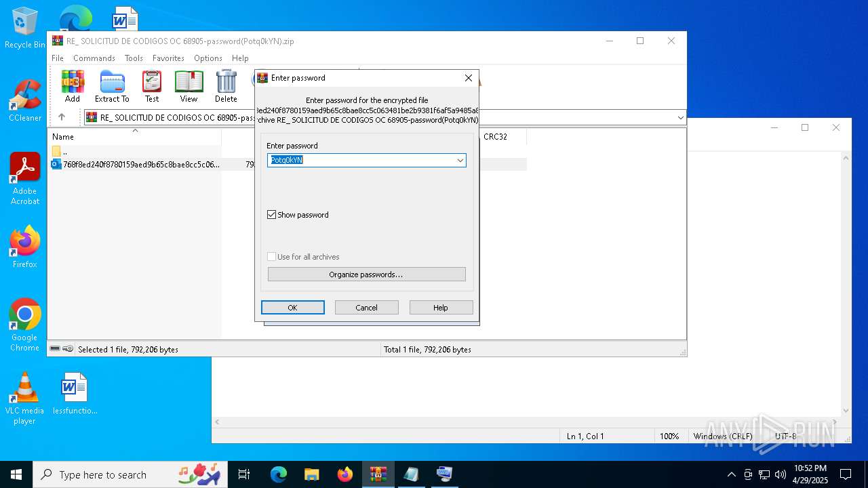This screenshot has height=488, width=868.
Task: Open lessfunctio Word document on desktop
Action: pos(75,393)
